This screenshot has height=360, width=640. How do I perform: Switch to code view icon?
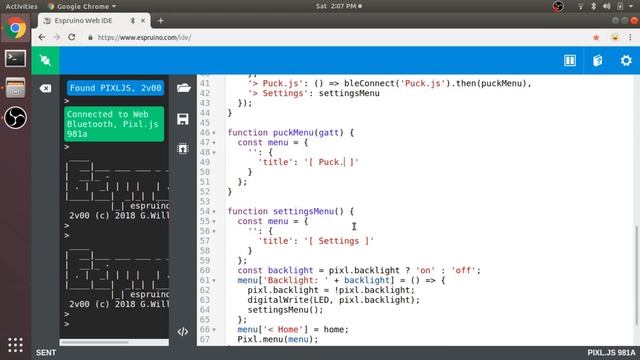click(183, 332)
